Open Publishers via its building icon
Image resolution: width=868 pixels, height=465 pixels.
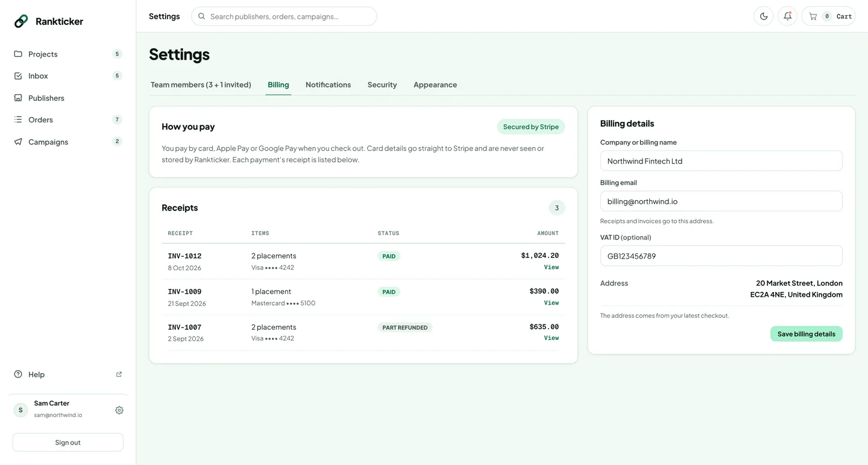pyautogui.click(x=18, y=98)
